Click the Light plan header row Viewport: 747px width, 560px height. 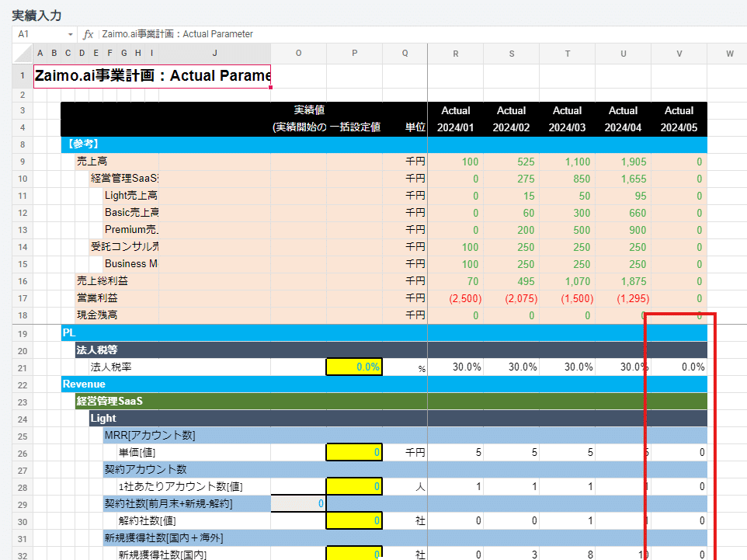click(x=398, y=419)
